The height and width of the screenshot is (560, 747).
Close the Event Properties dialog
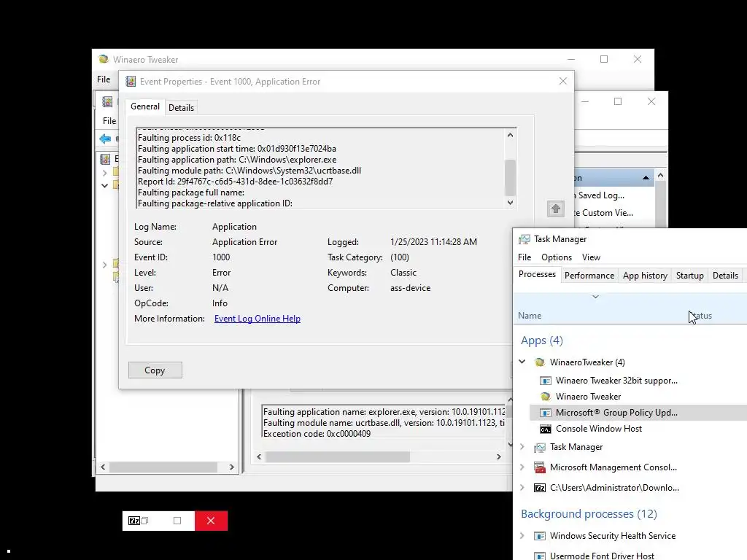563,82
